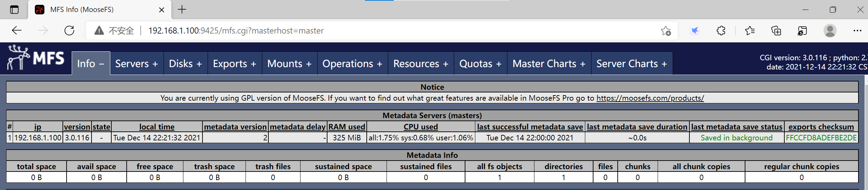Collapse the Info section tab
Screen dimensions: 868x190
pos(91,64)
